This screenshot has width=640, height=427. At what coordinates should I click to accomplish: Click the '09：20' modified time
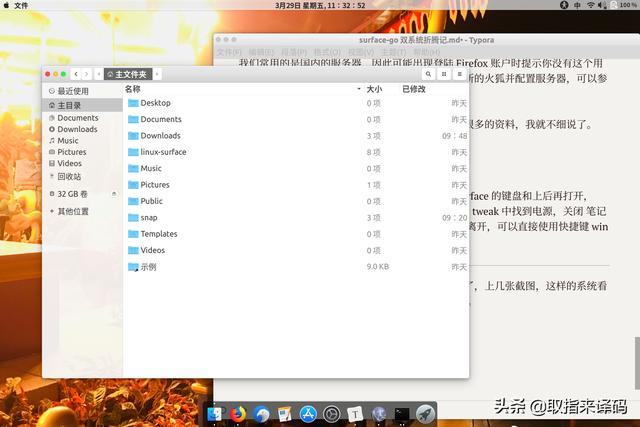(455, 218)
